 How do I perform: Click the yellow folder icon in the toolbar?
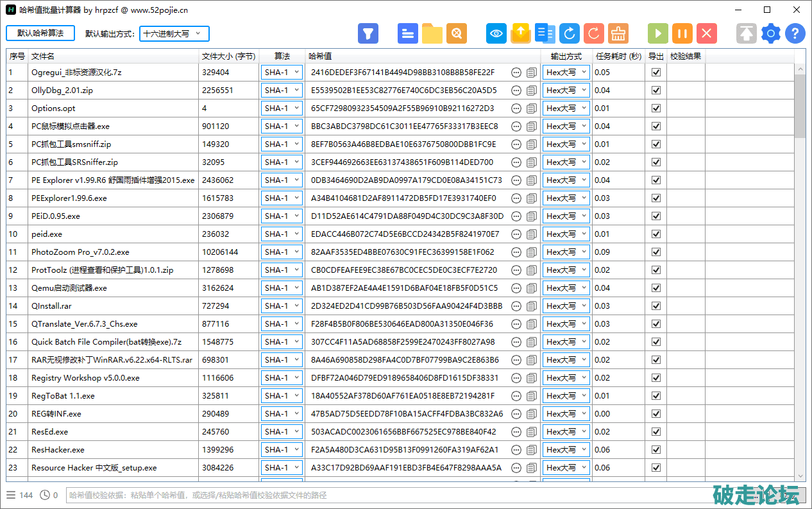tap(432, 33)
